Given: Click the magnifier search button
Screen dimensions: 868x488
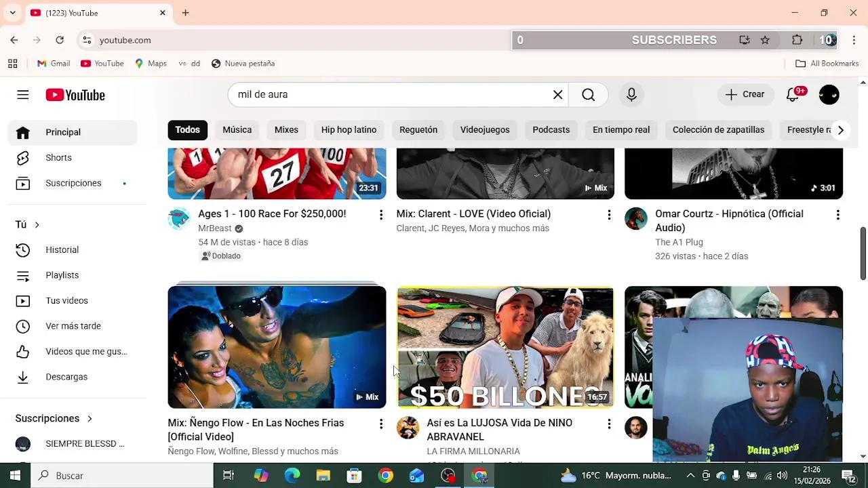Looking at the screenshot, I should 589,95.
